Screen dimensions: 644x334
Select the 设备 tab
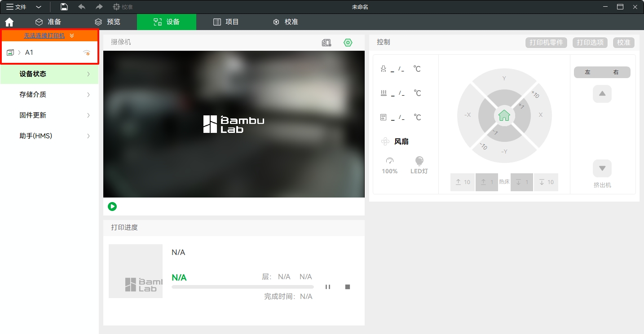coord(167,22)
